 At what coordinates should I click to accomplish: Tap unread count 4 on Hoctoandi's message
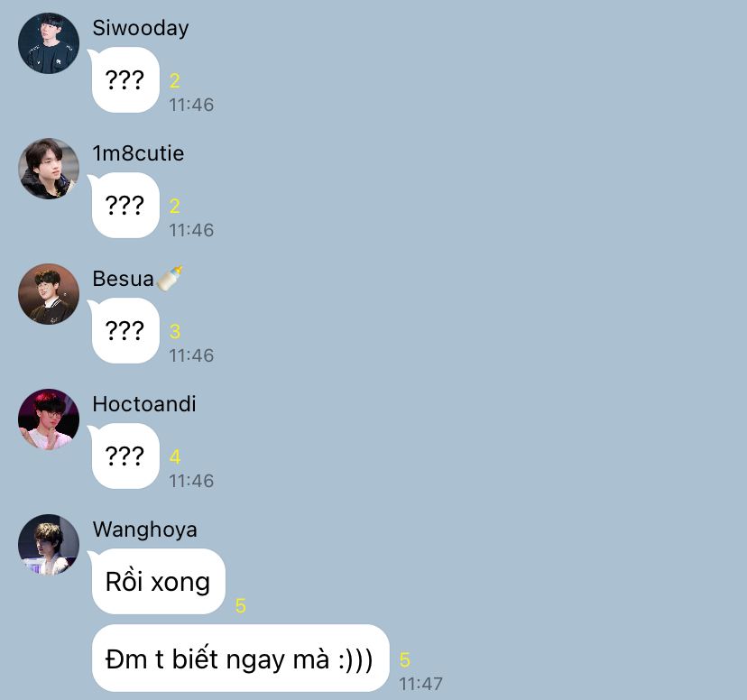click(x=175, y=457)
